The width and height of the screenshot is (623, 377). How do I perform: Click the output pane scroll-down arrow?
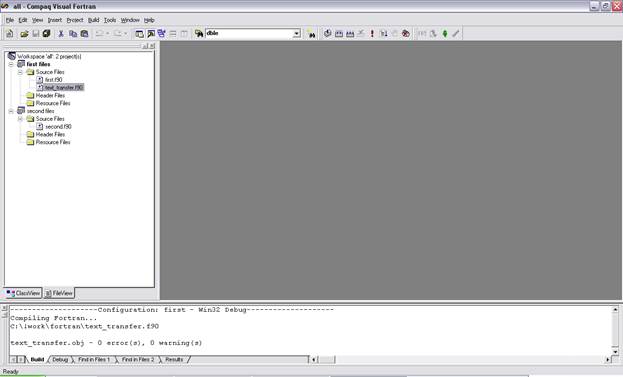615,352
